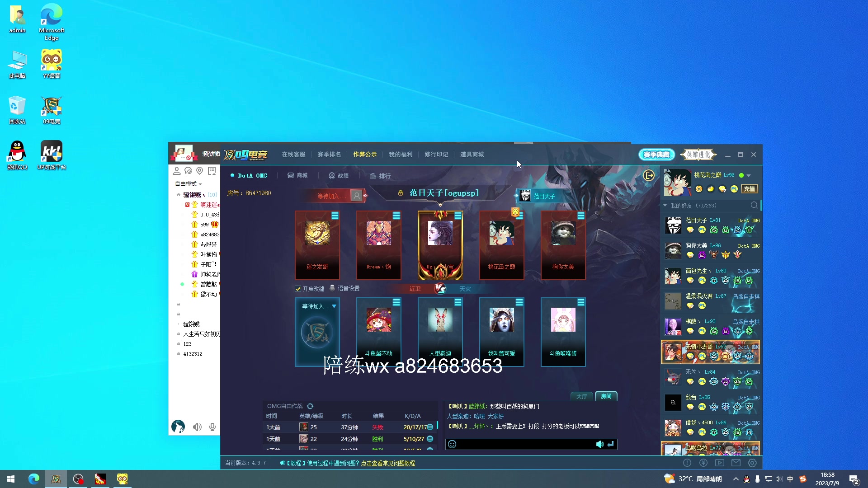Click the match history scrollbar
This screenshot has height=488, width=868.
coord(437,426)
